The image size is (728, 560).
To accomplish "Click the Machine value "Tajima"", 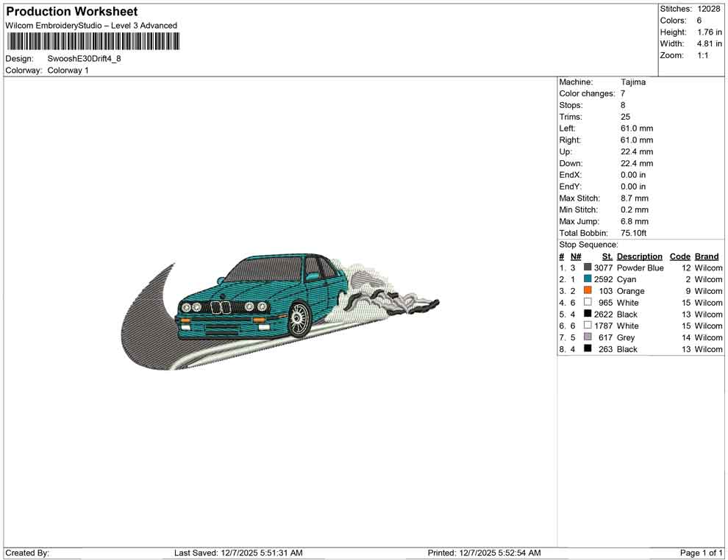I will click(633, 82).
